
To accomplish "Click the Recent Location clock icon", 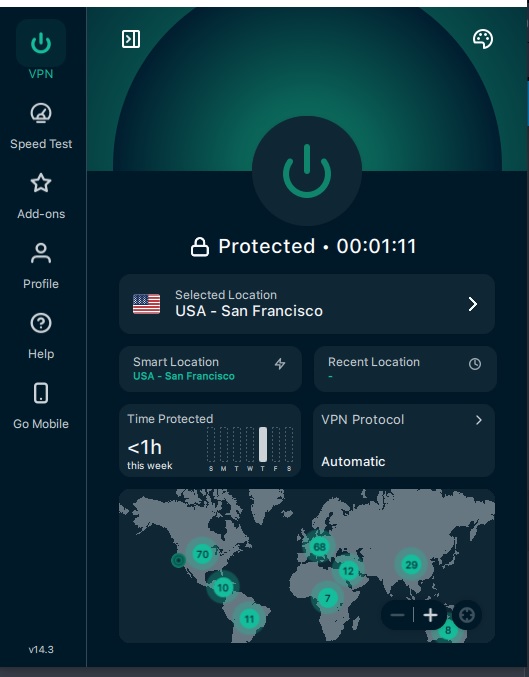I will tap(475, 364).
